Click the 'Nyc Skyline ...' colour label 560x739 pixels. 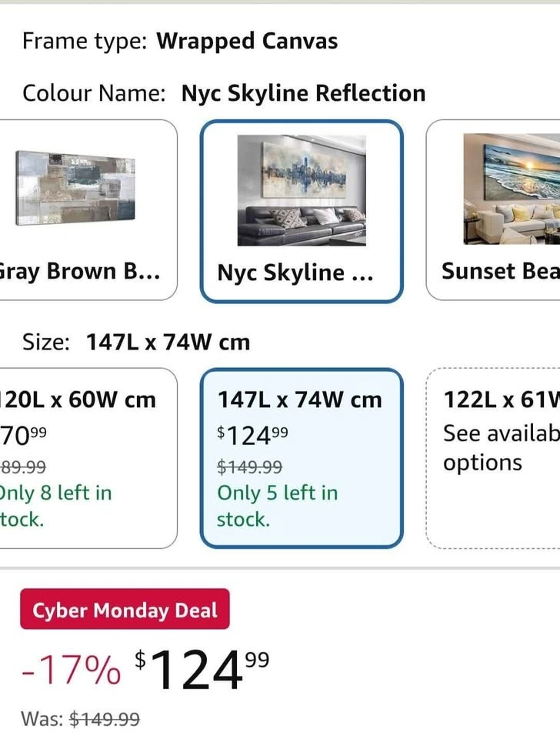[295, 273]
